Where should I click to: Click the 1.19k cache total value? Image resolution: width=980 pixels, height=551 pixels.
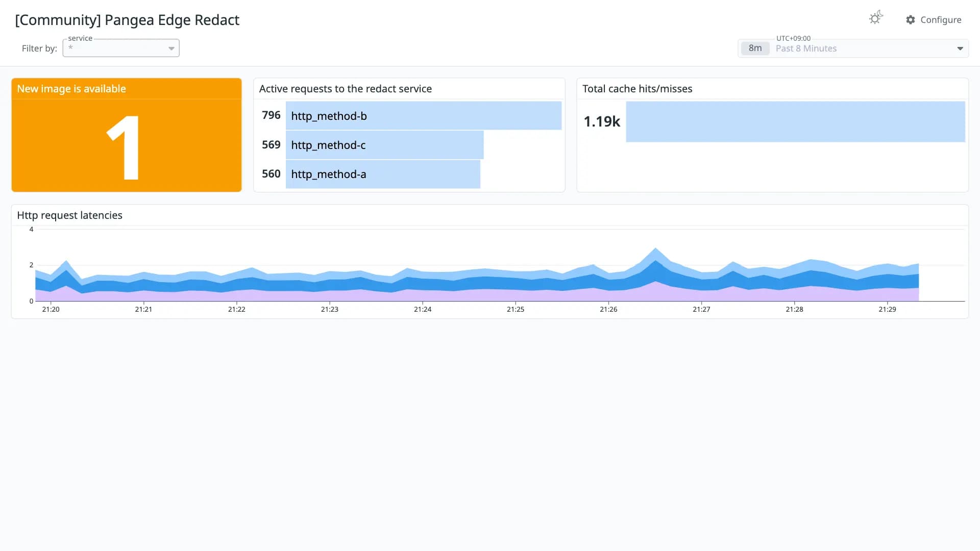[x=602, y=121]
